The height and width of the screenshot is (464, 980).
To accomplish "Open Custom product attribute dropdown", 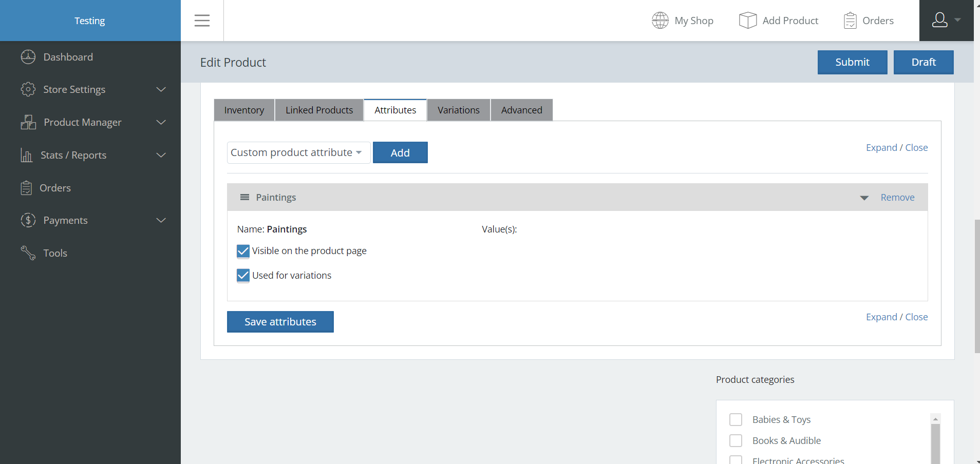I will click(298, 153).
